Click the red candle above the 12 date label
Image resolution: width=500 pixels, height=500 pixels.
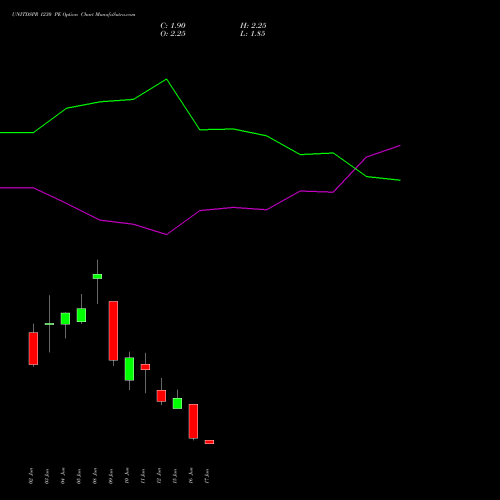[x=161, y=396]
